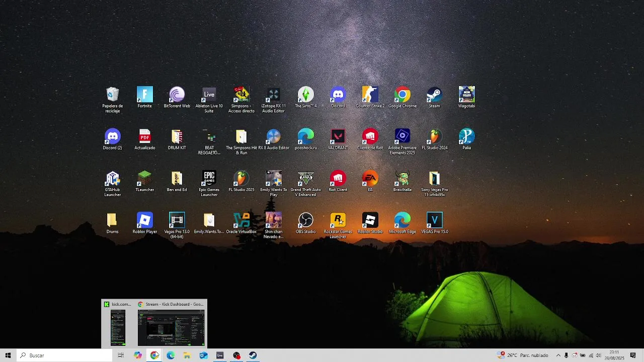Screen dimensions: 644x362
Task: Select the Simpsons - Acceso directo icon
Action: [242, 100]
